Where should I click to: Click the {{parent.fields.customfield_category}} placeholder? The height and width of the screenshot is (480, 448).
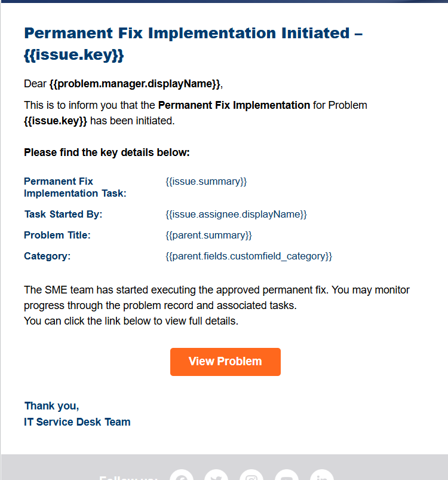pos(248,256)
